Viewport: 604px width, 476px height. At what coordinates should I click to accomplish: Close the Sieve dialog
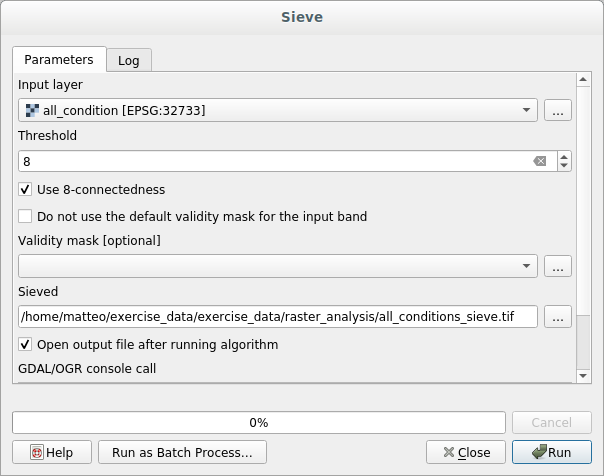tap(465, 452)
